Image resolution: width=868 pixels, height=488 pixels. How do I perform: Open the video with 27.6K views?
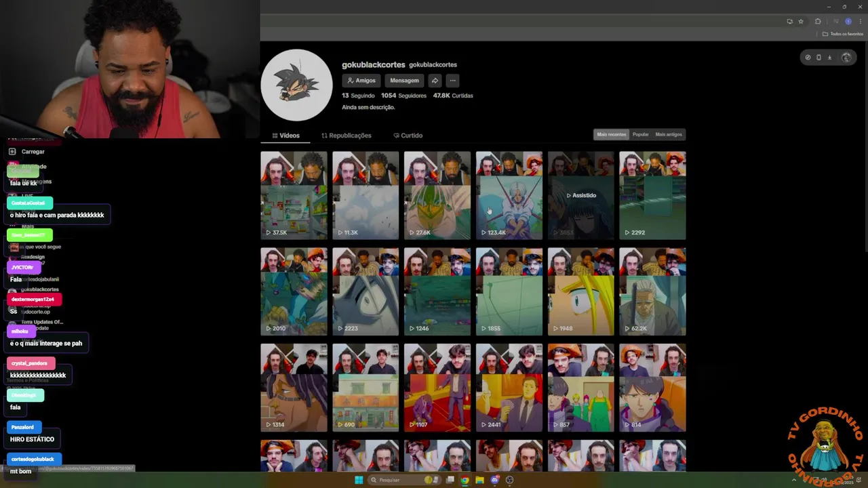pyautogui.click(x=437, y=195)
